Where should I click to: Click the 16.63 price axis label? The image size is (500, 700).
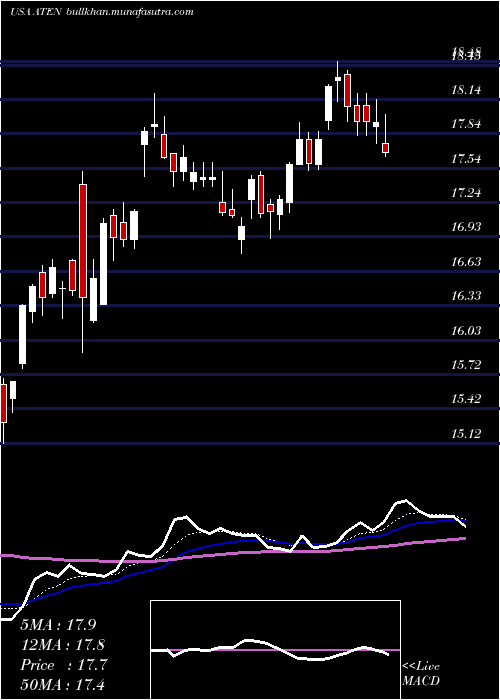coord(466,261)
